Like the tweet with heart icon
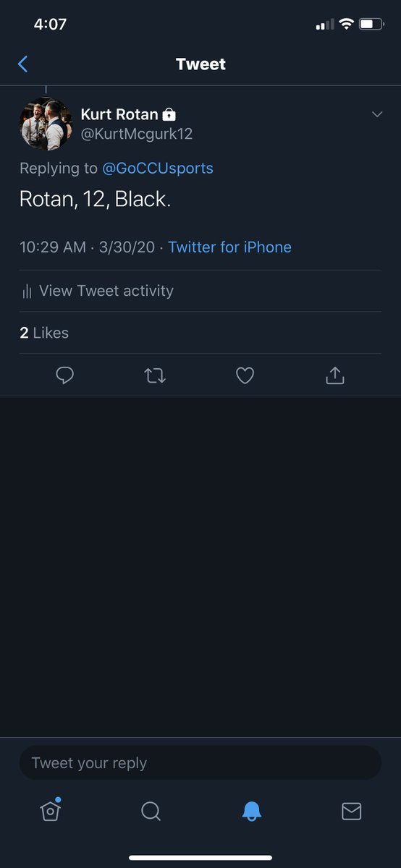The width and height of the screenshot is (401, 868). coord(245,375)
